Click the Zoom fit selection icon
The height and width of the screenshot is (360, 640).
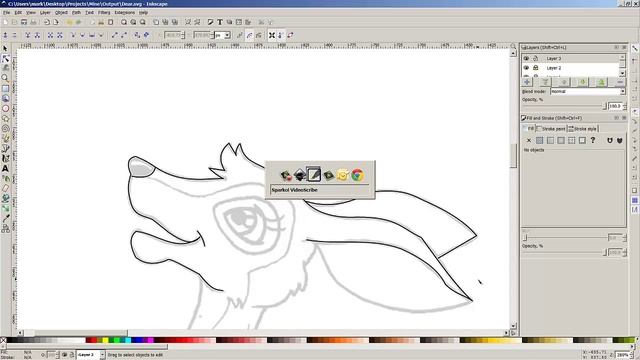tap(124, 22)
